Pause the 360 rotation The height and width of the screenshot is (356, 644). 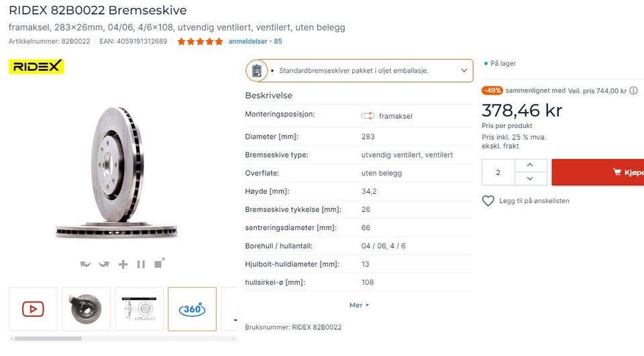tap(141, 264)
